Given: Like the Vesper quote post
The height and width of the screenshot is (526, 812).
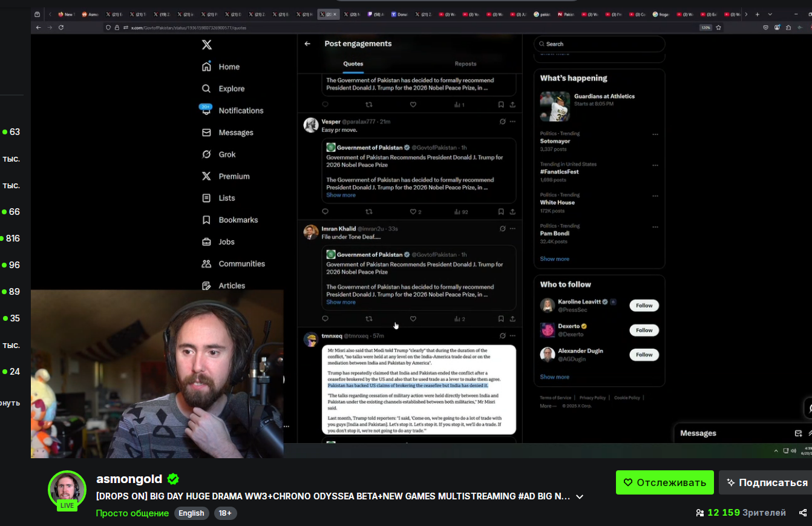Looking at the screenshot, I should 413,212.
